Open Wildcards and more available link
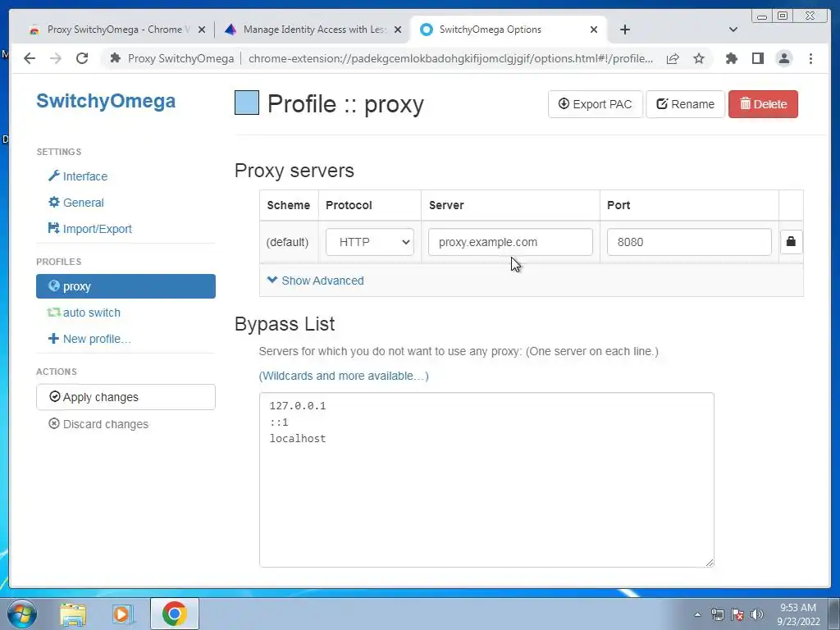This screenshot has height=630, width=840. click(x=344, y=376)
